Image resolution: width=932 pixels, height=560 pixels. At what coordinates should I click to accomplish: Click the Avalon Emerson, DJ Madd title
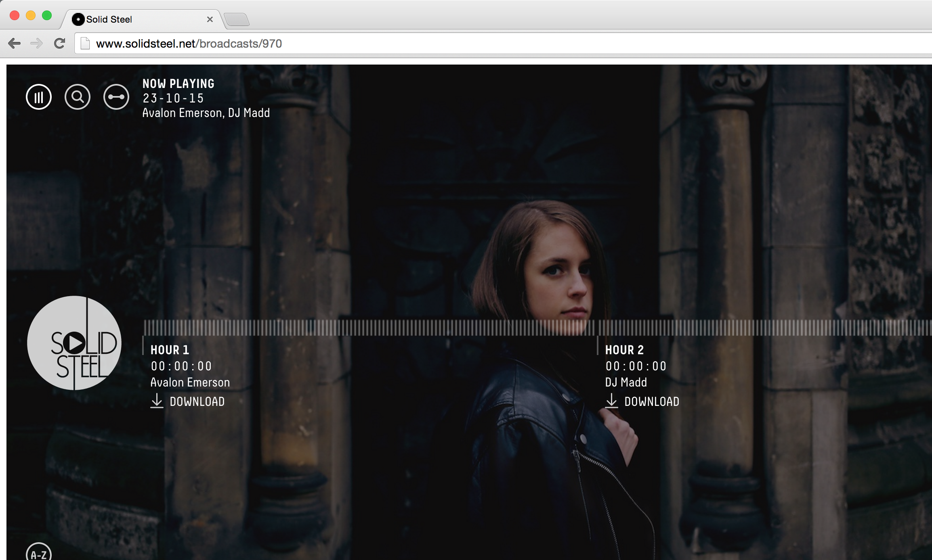tap(206, 113)
